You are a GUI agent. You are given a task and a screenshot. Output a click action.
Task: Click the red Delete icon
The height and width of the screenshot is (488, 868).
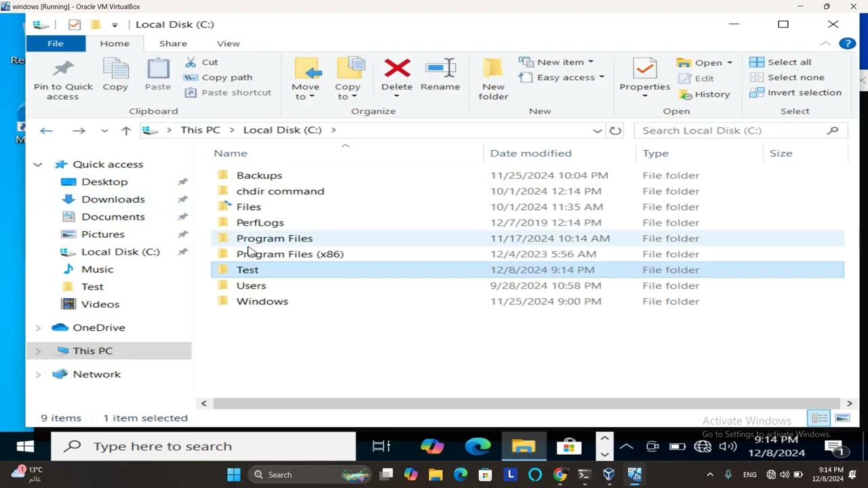pyautogui.click(x=397, y=68)
